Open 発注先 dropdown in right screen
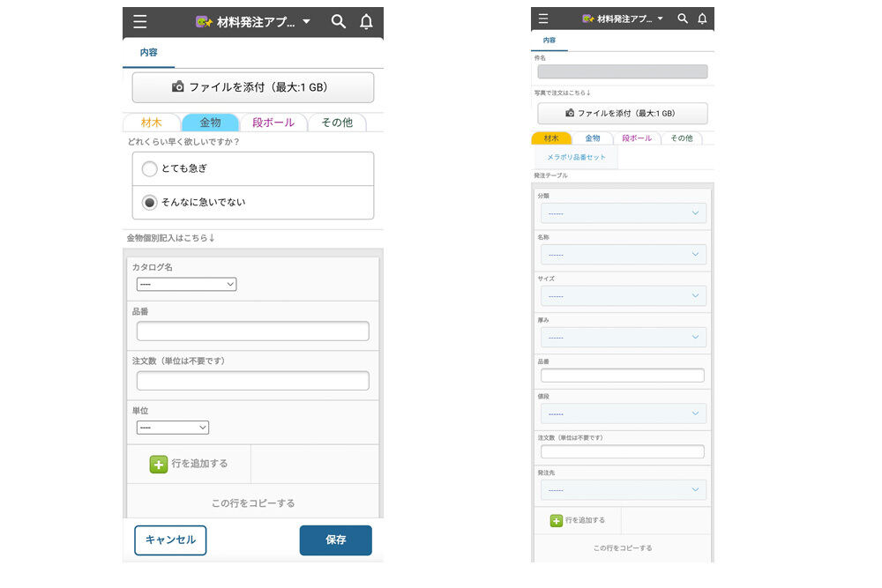 (624, 489)
